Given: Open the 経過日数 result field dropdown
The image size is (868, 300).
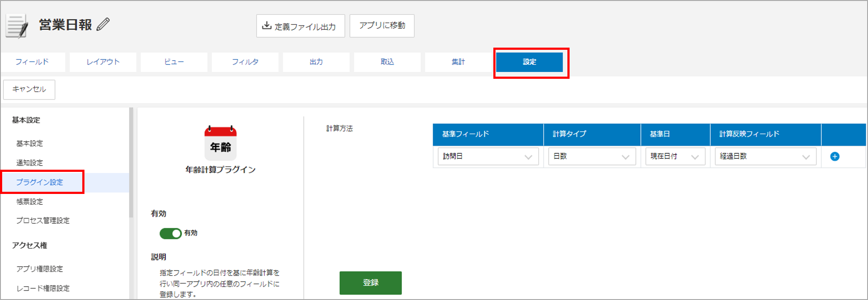Looking at the screenshot, I should coord(765,156).
